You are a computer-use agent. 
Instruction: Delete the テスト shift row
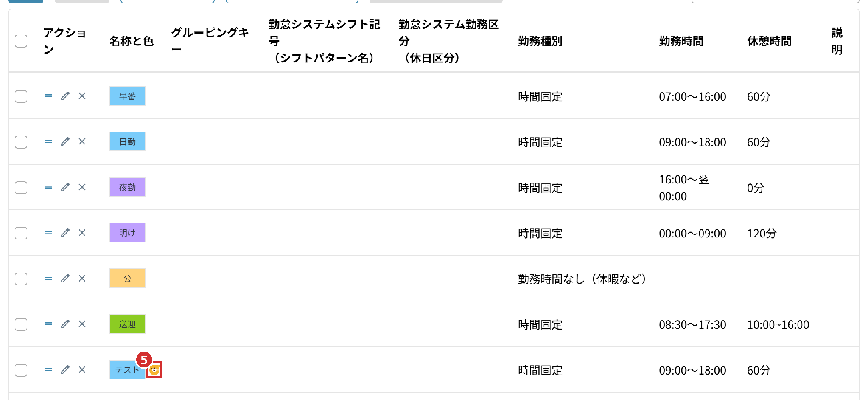(82, 369)
